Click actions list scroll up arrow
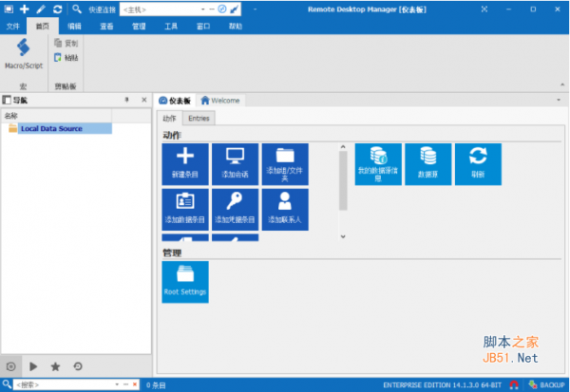Viewport: 570px width, 392px height. pos(343,146)
